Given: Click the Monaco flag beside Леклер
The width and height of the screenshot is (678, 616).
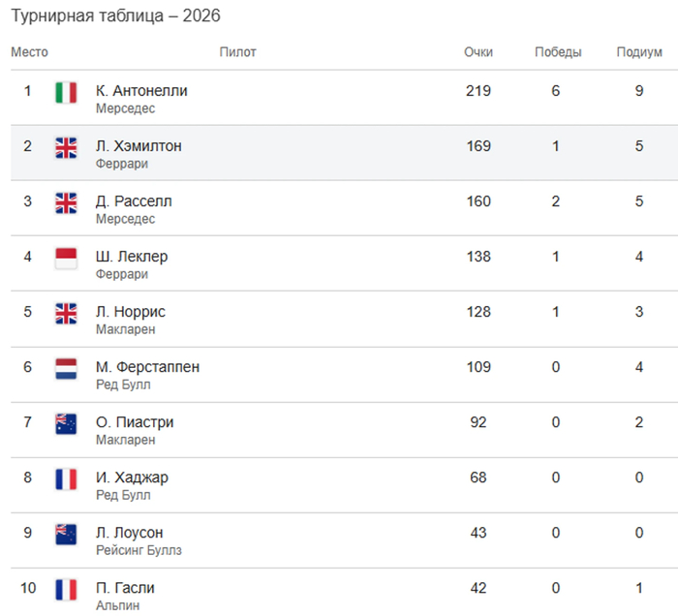Looking at the screenshot, I should (x=66, y=259).
